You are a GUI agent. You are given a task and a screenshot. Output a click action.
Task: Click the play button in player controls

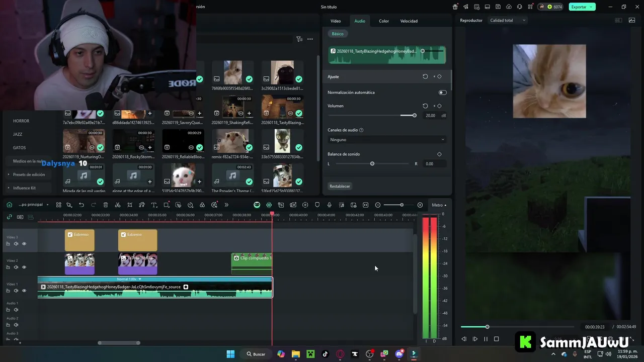coord(475,339)
